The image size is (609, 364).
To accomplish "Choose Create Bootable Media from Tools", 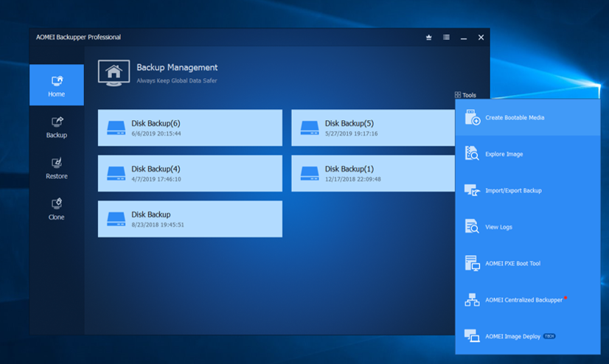I will [514, 118].
